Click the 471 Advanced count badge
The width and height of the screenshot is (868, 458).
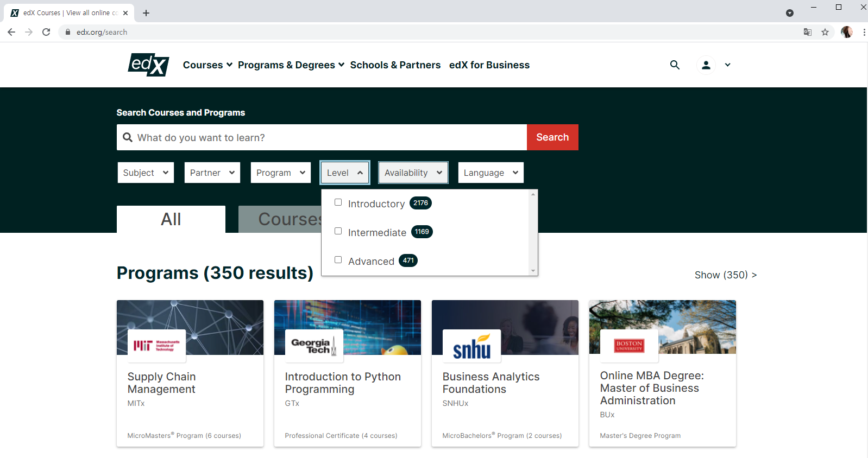408,260
